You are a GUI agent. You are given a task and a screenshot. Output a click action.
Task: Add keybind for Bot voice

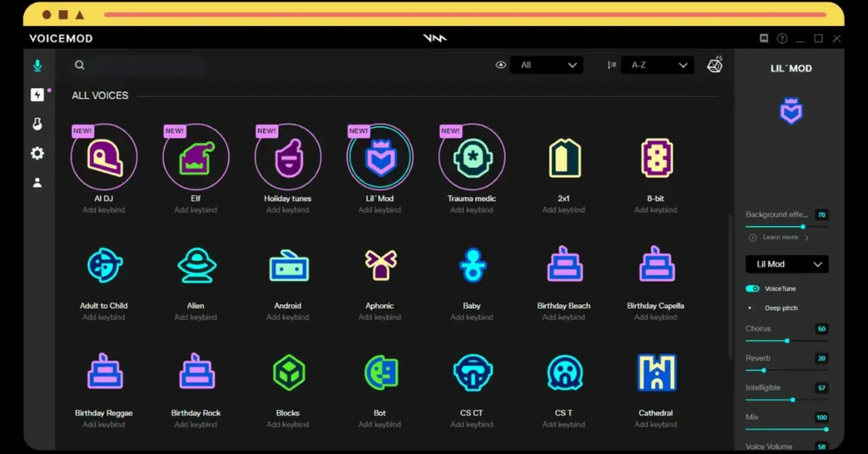[380, 424]
